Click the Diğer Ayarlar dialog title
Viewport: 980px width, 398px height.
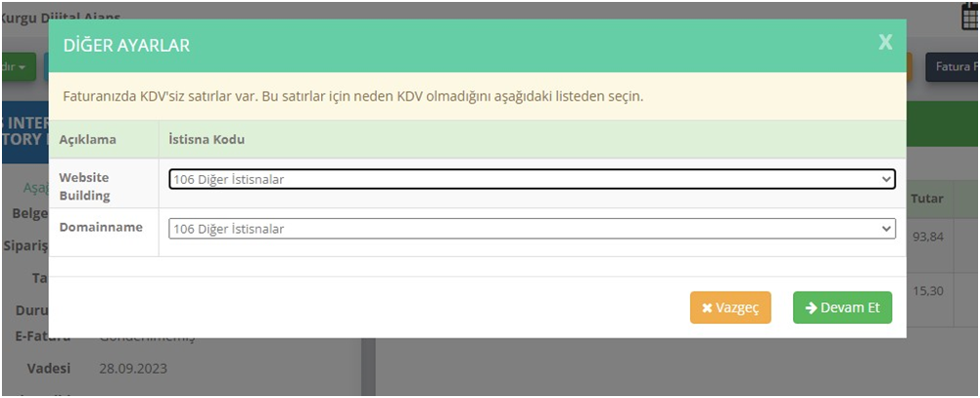pyautogui.click(x=127, y=46)
